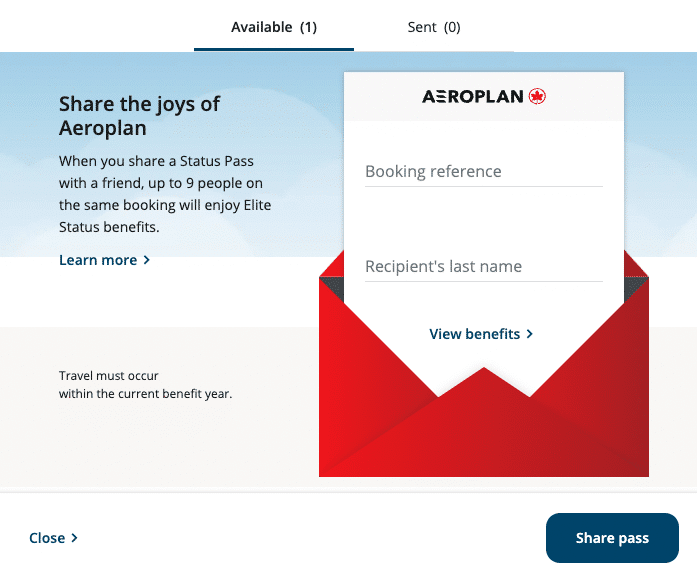Click the "Travel must occur" note
The image size is (697, 575).
click(145, 385)
